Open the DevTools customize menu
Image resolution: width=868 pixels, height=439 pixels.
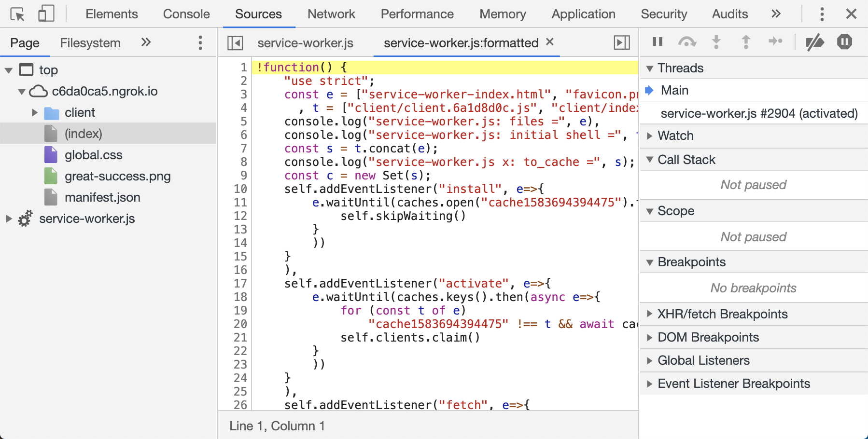pos(821,14)
